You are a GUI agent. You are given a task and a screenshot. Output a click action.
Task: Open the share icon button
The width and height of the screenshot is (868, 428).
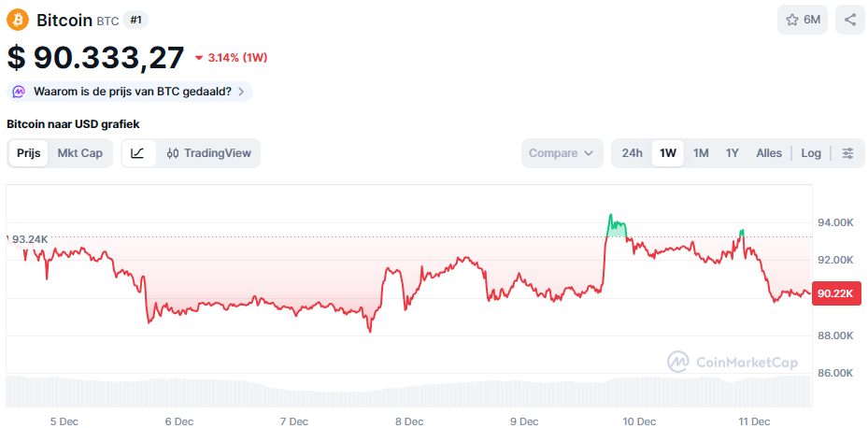point(849,20)
